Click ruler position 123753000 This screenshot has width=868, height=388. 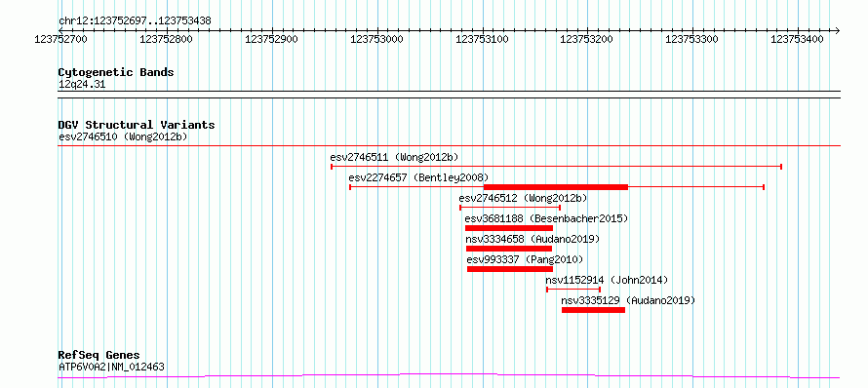[377, 39]
